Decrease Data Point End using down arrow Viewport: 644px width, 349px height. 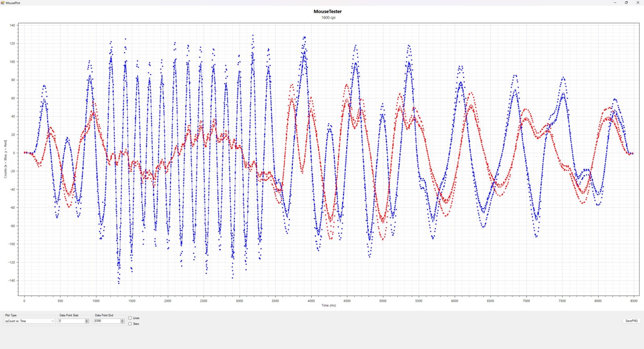122,322
